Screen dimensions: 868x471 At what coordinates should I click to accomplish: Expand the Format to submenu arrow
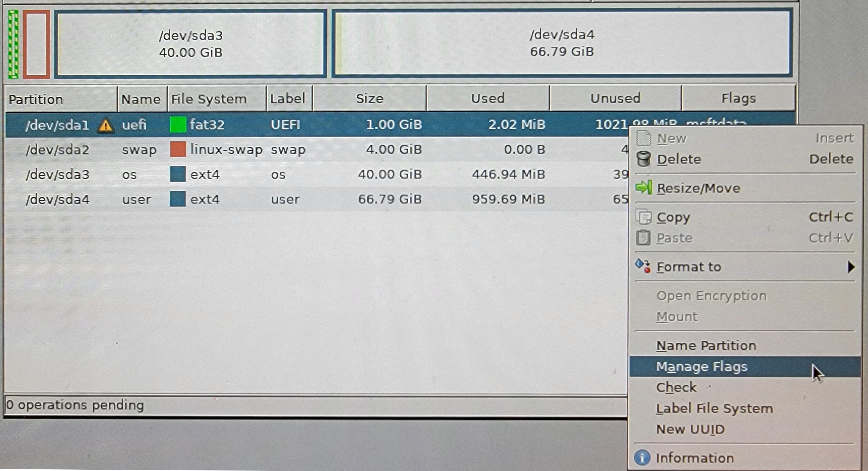(851, 267)
